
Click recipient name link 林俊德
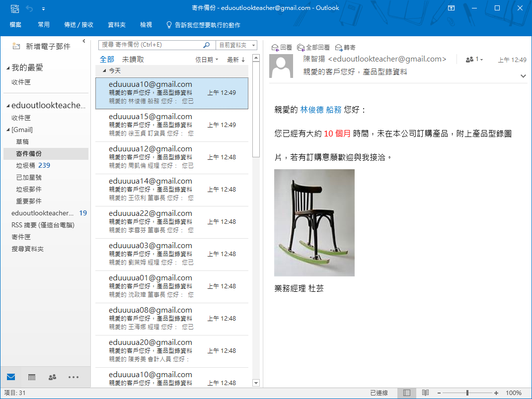[x=311, y=110]
